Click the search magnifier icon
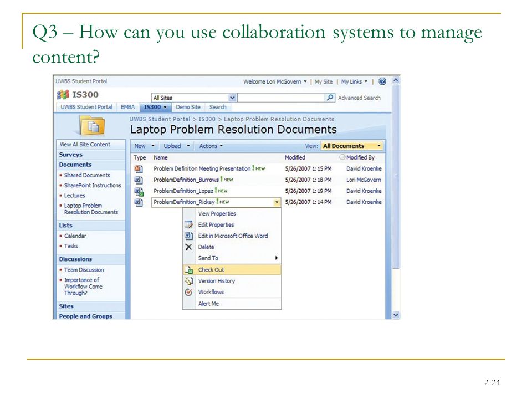This screenshot has height=399, width=532. coord(329,98)
